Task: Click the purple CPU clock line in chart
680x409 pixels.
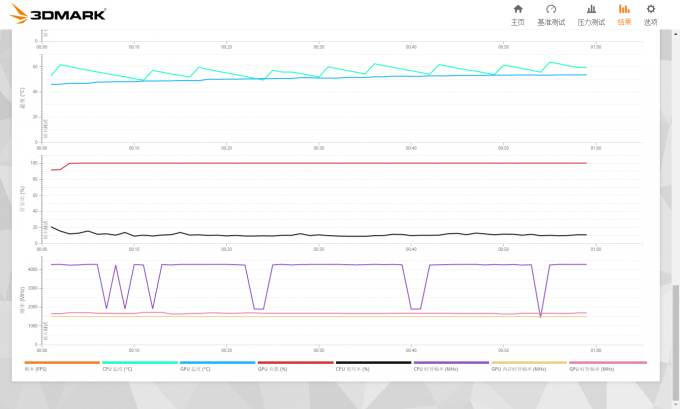Action: tap(350, 264)
